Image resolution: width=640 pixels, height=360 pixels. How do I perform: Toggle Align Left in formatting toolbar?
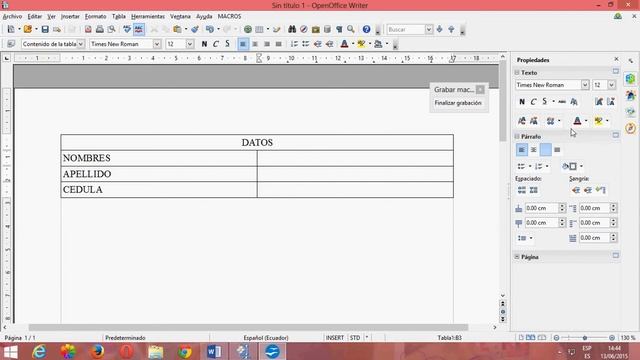tap(243, 44)
